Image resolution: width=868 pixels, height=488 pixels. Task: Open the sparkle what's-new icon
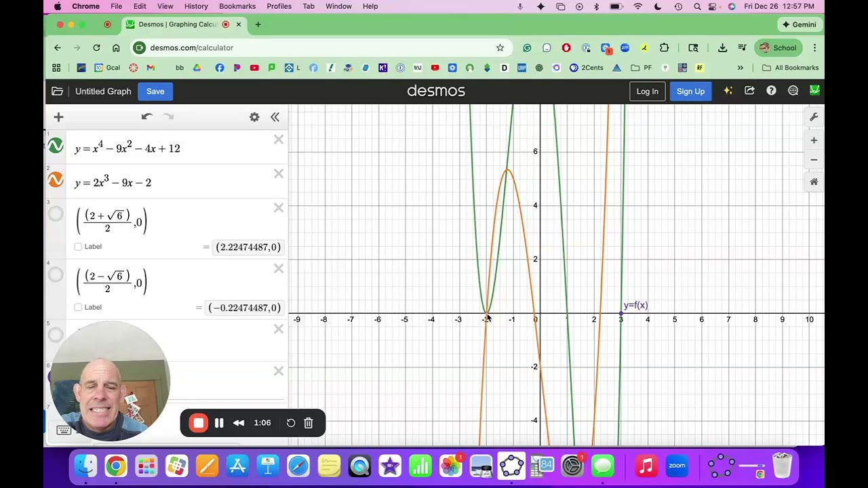[x=728, y=91]
